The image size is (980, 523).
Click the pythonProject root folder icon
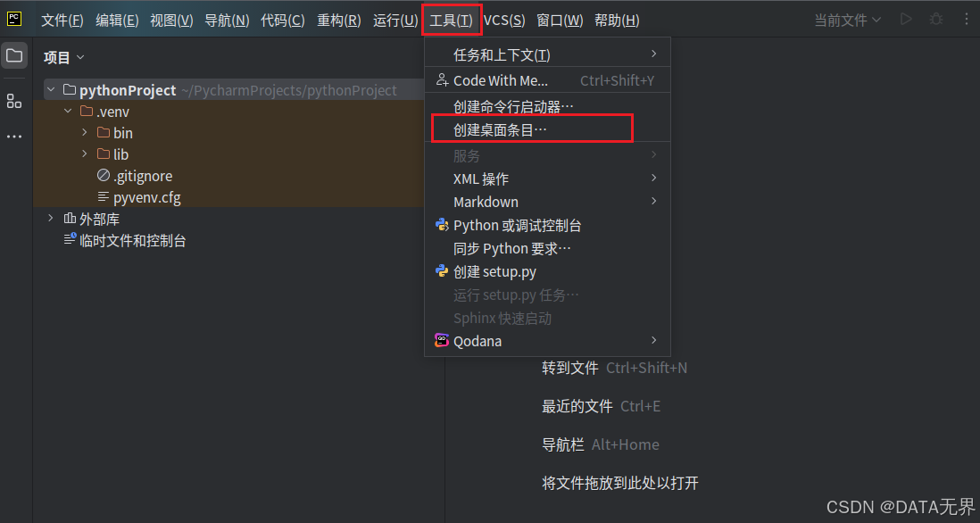pyautogui.click(x=70, y=90)
